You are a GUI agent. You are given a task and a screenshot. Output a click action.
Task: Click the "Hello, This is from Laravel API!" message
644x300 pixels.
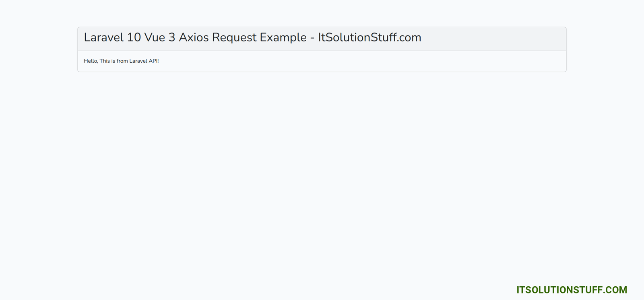coord(121,61)
